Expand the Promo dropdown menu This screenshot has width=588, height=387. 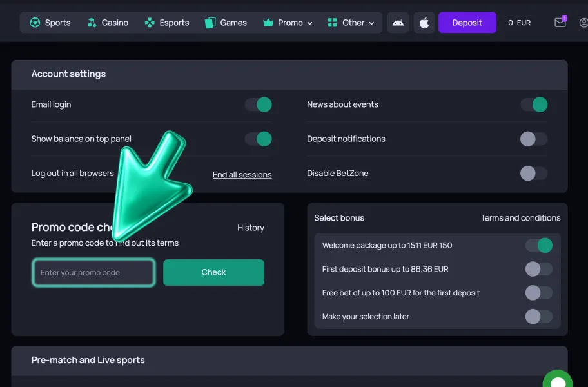click(x=288, y=23)
